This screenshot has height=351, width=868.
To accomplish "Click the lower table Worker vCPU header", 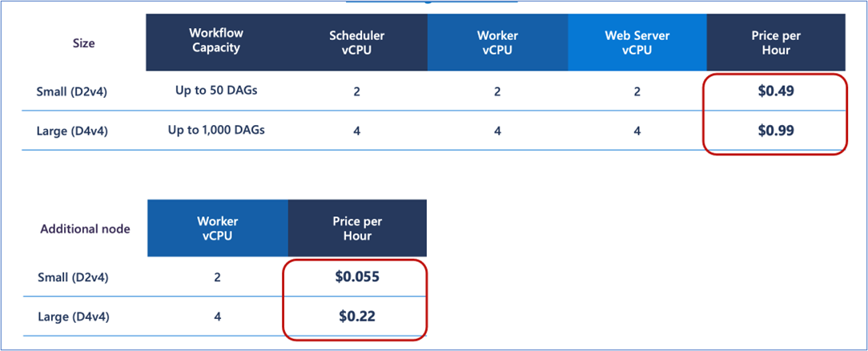I will pos(218,228).
